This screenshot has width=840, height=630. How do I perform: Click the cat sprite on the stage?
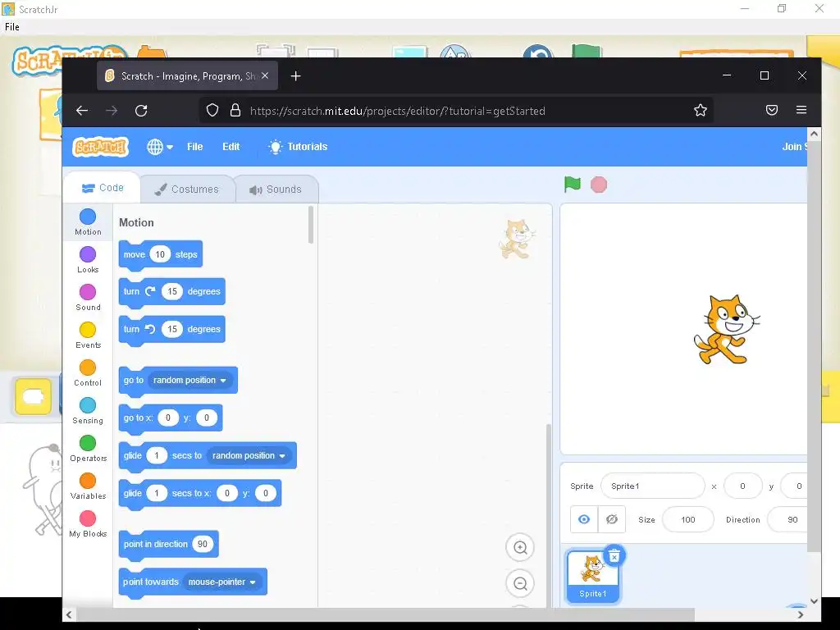(x=727, y=330)
